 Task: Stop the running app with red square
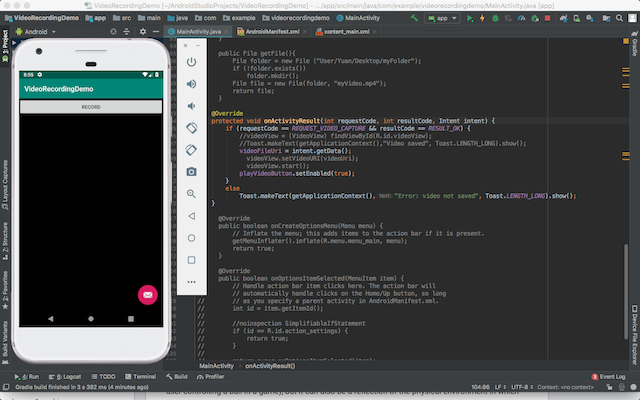pos(548,18)
